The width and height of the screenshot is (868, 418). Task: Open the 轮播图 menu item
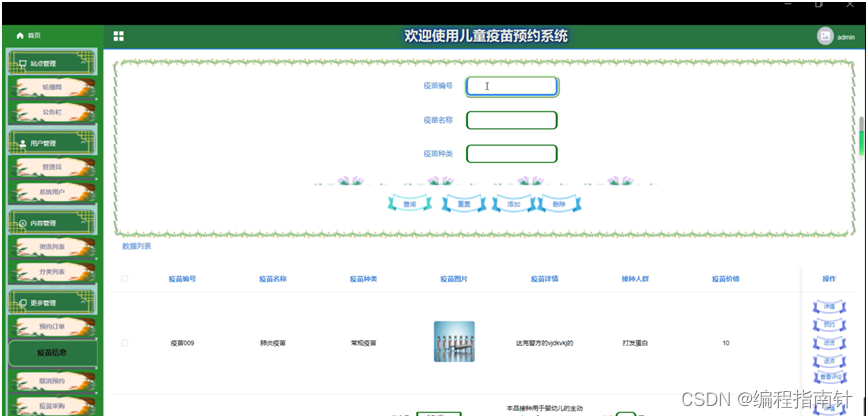coord(52,88)
